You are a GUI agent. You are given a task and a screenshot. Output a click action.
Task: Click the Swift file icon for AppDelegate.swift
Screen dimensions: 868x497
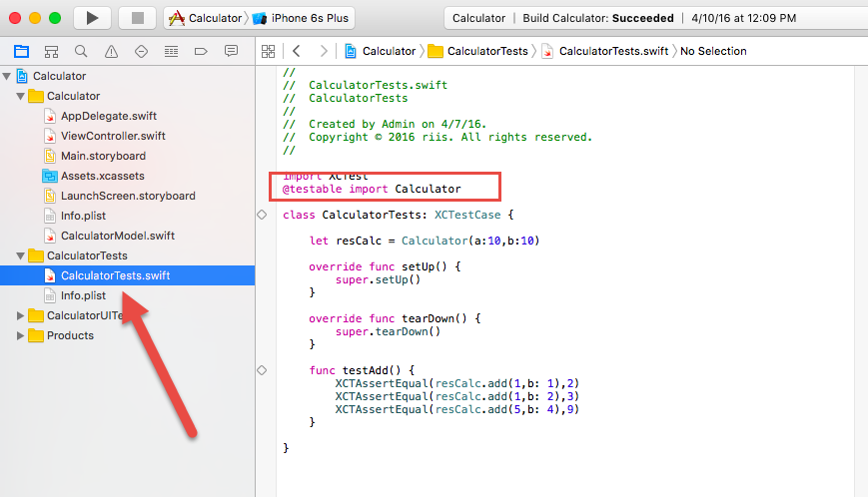point(50,116)
